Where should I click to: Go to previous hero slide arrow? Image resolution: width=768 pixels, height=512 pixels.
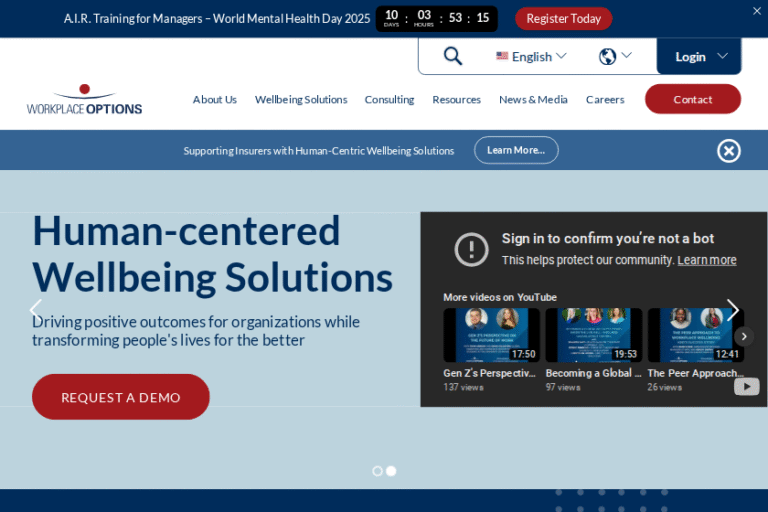(35, 310)
